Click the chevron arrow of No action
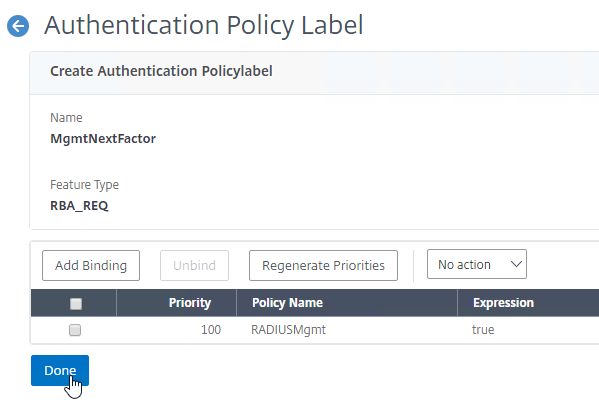The width and height of the screenshot is (599, 407). tap(516, 264)
